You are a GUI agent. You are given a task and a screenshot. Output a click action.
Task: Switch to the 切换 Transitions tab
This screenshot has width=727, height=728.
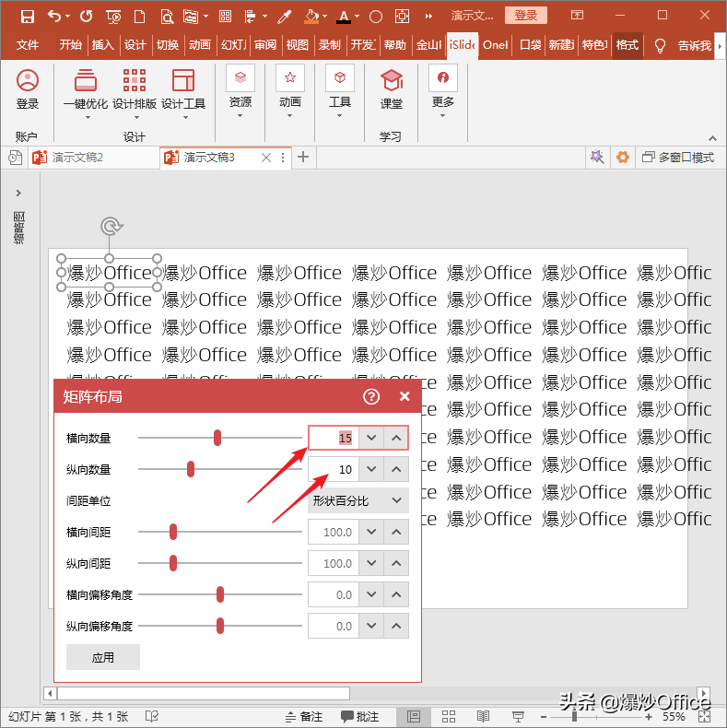coord(168,45)
